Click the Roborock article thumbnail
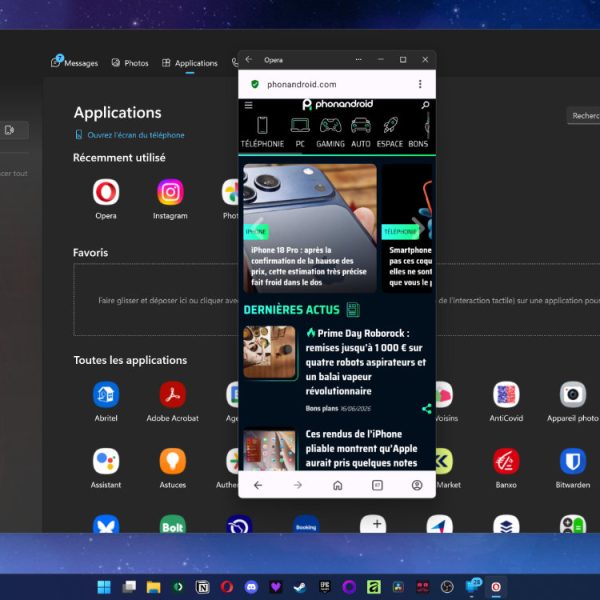This screenshot has width=600, height=600. coord(269,352)
